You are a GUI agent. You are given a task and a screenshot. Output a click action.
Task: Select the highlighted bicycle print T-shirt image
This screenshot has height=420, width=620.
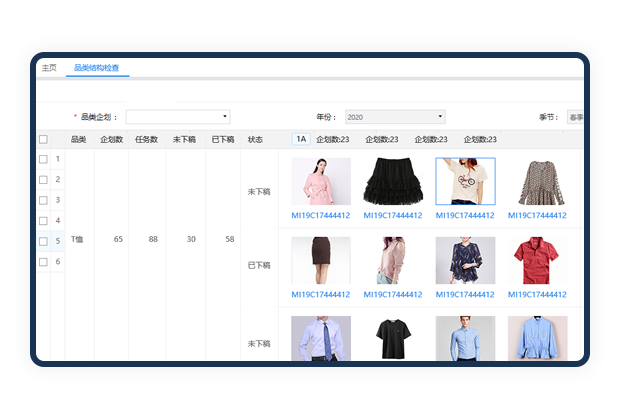coord(465,181)
